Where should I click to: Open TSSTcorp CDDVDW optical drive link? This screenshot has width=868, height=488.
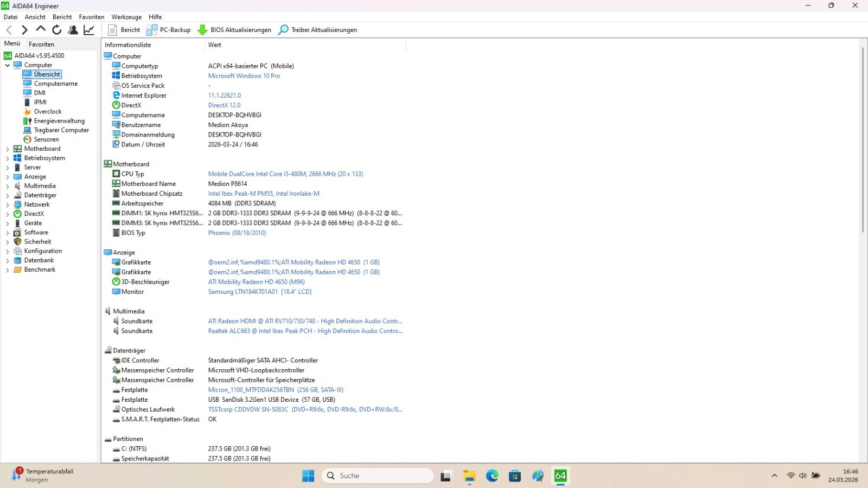[305, 409]
